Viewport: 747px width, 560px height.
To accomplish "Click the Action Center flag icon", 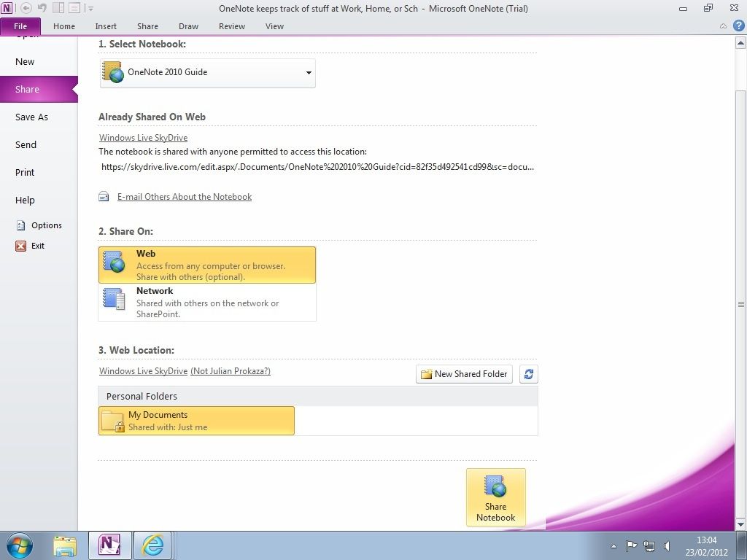I will click(631, 545).
